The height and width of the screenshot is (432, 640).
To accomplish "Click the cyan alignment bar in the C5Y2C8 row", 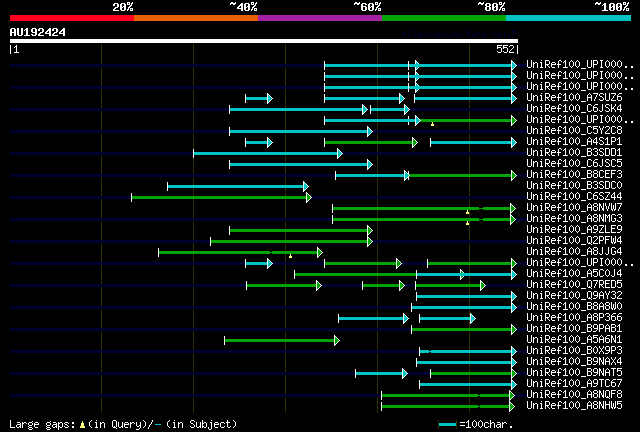I will (301, 131).
